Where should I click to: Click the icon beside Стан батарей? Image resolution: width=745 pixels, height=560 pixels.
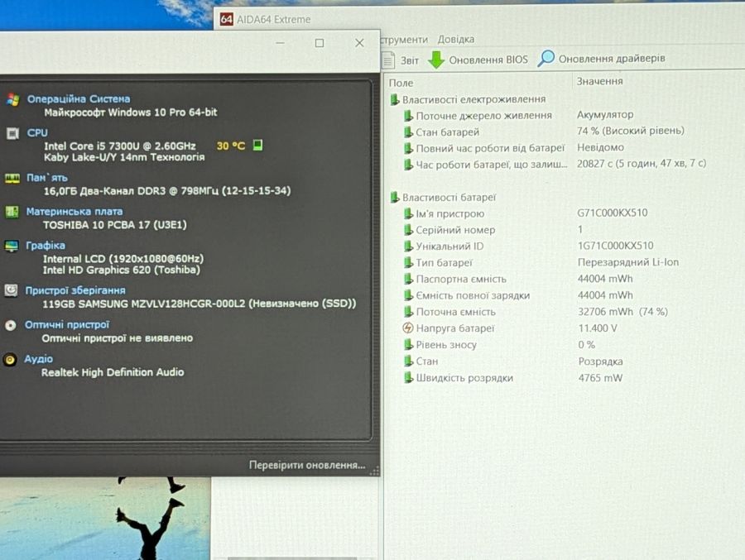coord(407,132)
